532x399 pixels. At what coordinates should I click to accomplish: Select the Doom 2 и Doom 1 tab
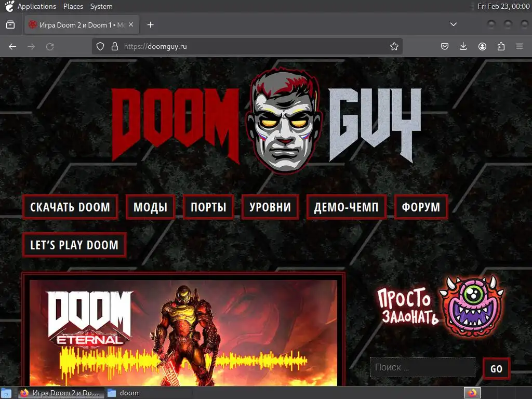tap(82, 25)
